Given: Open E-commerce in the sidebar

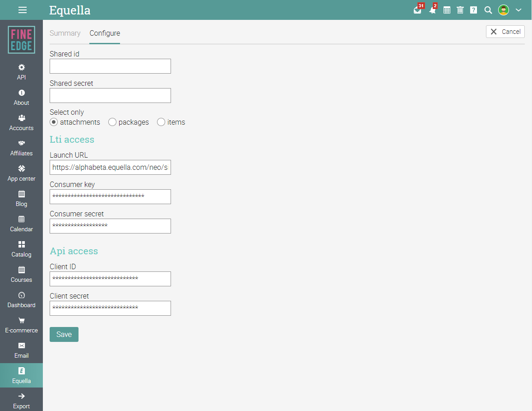Looking at the screenshot, I should click(21, 325).
